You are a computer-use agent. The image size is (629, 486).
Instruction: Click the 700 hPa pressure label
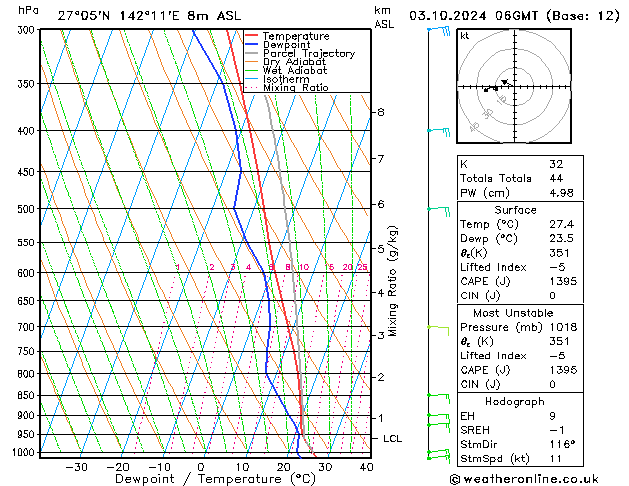pos(28,327)
